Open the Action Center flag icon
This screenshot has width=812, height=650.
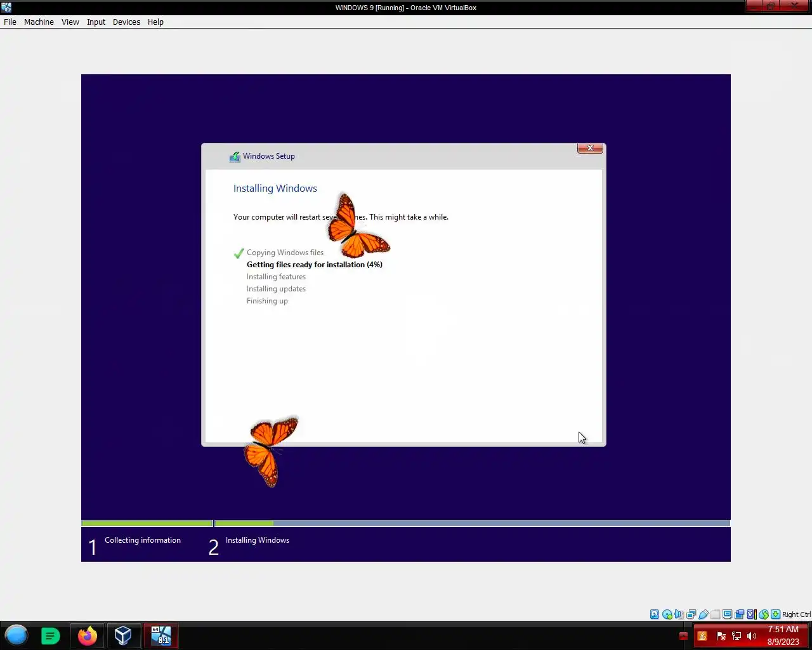point(721,636)
